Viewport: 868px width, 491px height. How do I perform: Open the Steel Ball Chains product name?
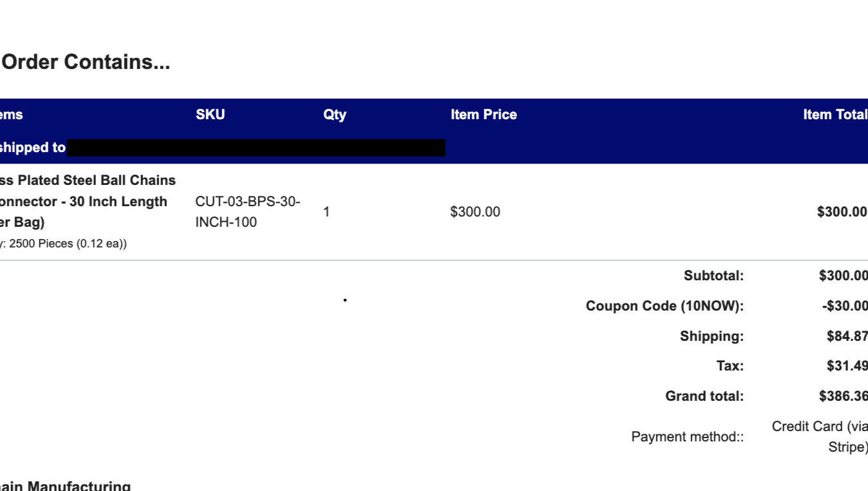click(x=88, y=201)
